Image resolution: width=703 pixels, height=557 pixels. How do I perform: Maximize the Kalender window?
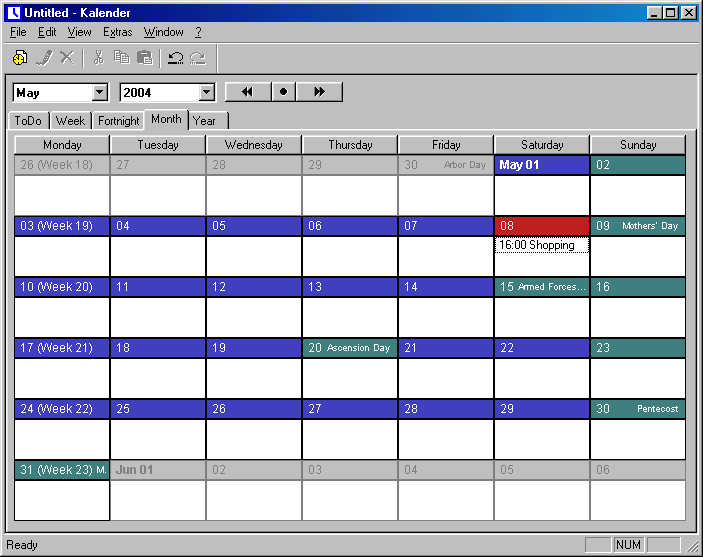pyautogui.click(x=671, y=13)
